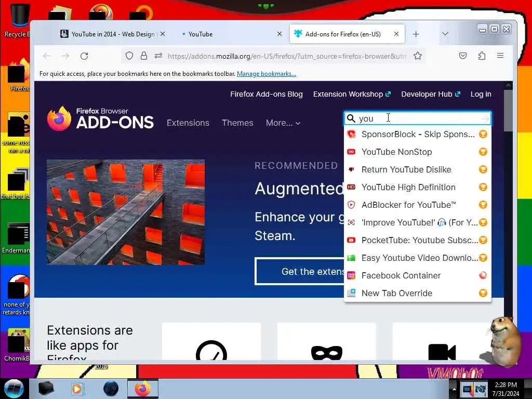The width and height of the screenshot is (532, 399).
Task: Open the Enderman desktop icon
Action: pos(16,238)
